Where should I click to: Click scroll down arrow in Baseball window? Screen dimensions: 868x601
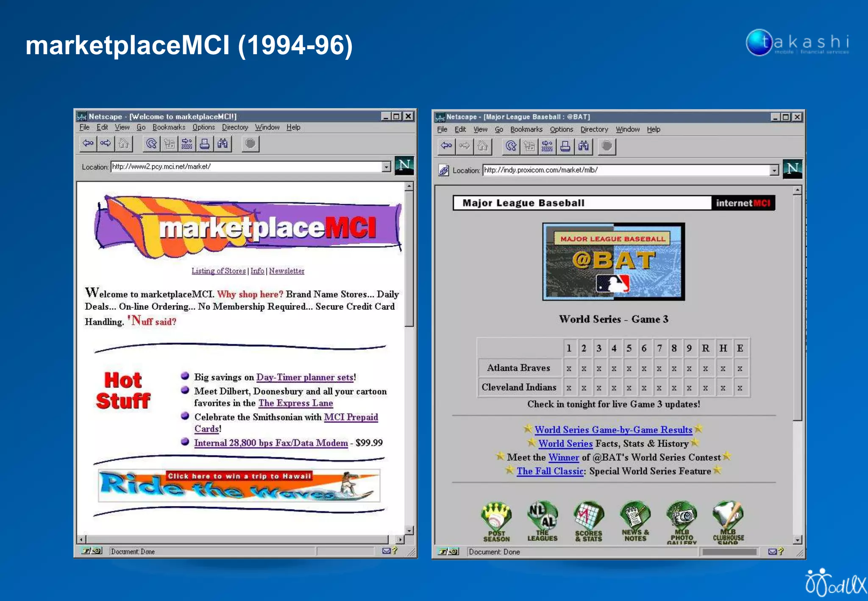pos(797,540)
